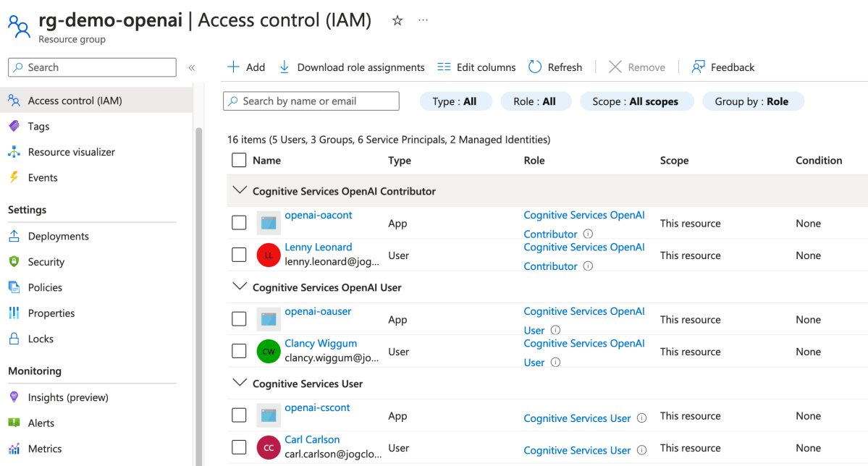Check the select-all checkbox in header
Image resolution: width=868 pixels, height=466 pixels.
pos(239,160)
